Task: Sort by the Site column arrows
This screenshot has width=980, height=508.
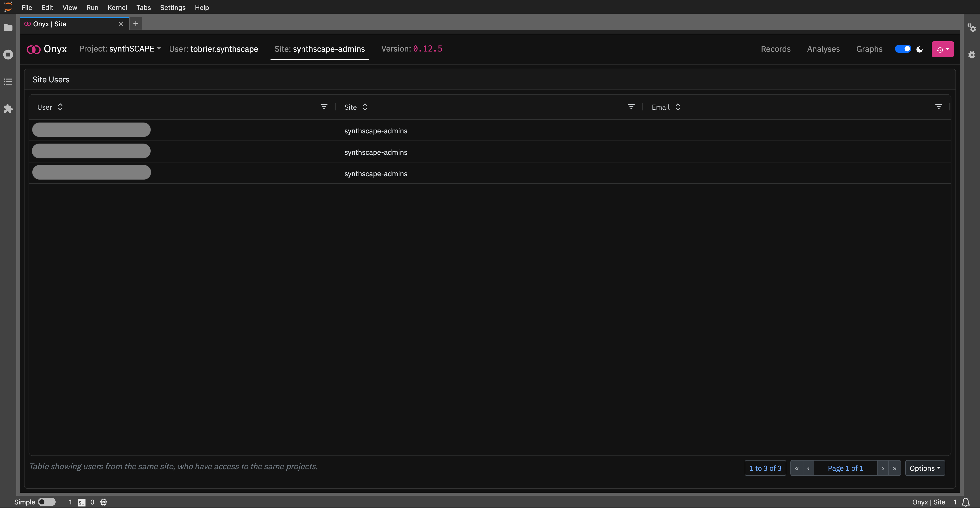Action: 365,107
